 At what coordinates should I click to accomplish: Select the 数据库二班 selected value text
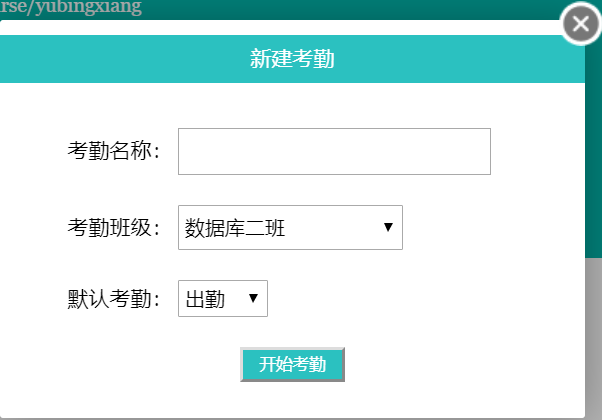pos(236,228)
